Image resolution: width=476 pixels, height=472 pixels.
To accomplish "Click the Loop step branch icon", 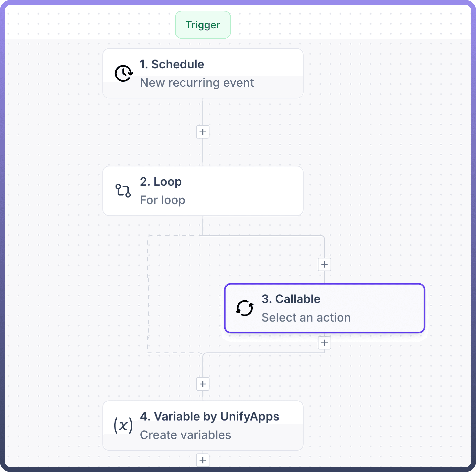I will click(x=123, y=191).
